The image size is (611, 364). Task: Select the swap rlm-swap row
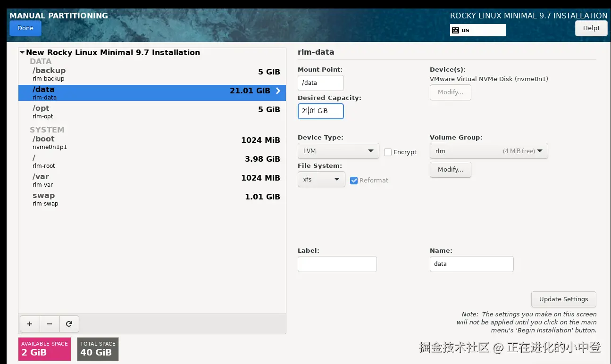point(152,199)
